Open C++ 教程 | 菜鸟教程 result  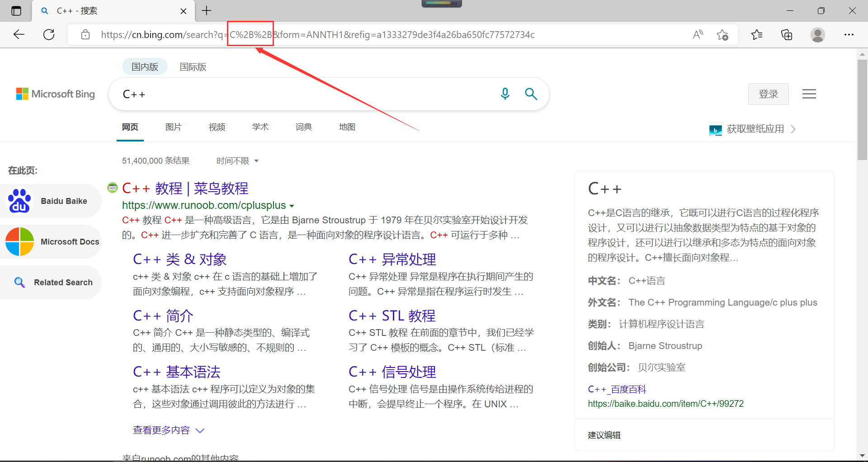click(x=185, y=188)
